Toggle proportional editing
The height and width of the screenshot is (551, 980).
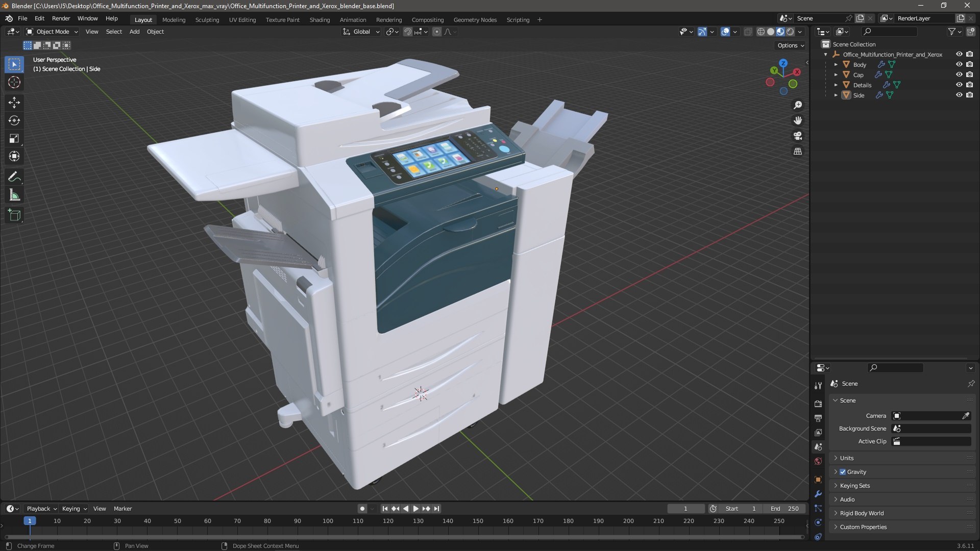[x=436, y=32]
